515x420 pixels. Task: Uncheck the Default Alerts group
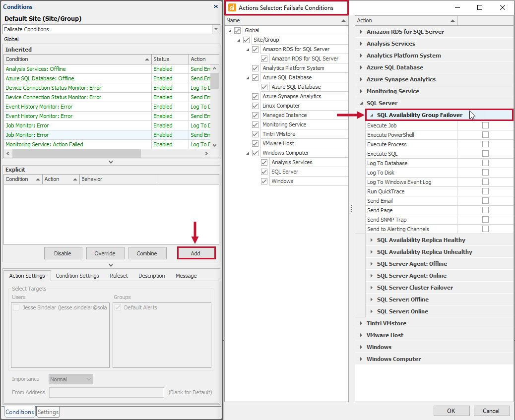[x=118, y=306]
